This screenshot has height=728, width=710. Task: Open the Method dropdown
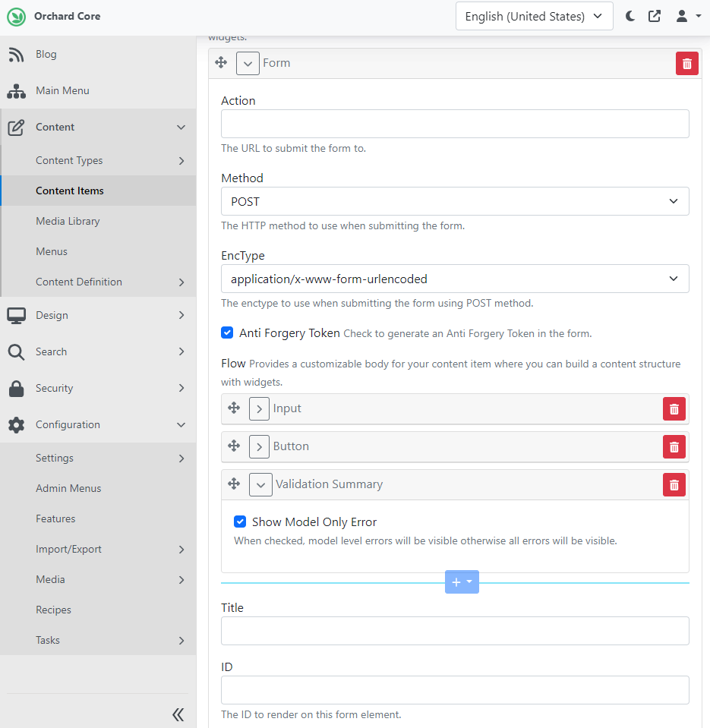455,201
